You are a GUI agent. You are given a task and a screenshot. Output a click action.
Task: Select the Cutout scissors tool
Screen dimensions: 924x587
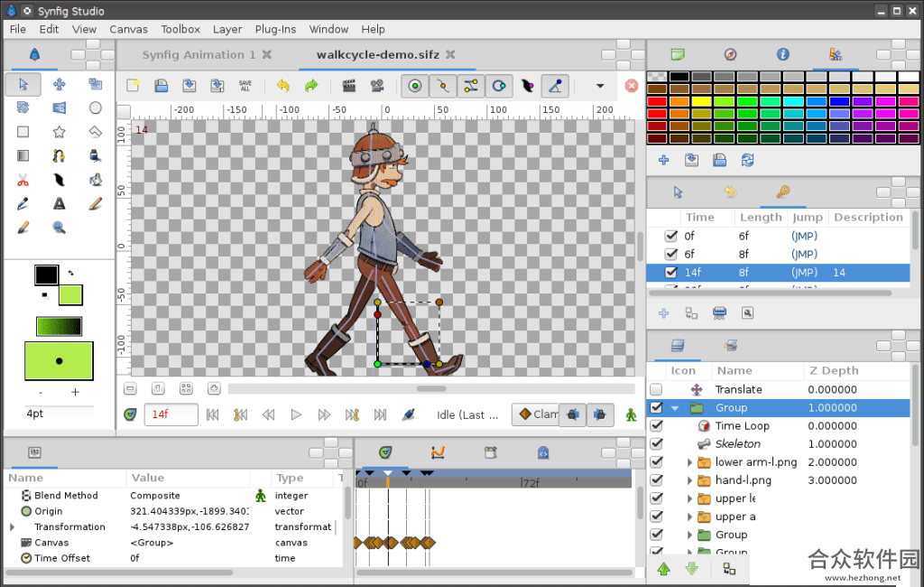(23, 180)
